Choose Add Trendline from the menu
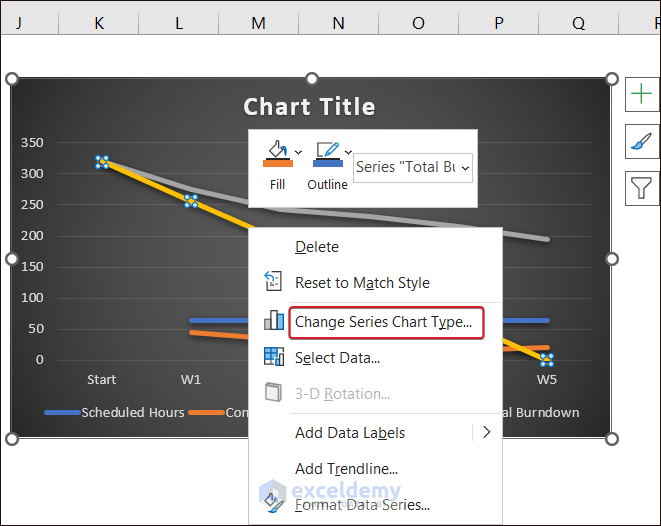The width and height of the screenshot is (661, 526). (x=346, y=469)
